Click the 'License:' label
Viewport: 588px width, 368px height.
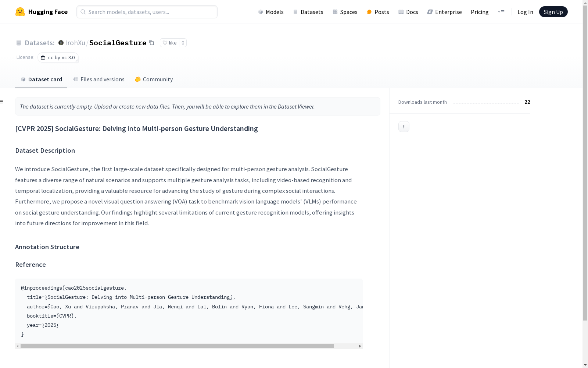(25, 57)
